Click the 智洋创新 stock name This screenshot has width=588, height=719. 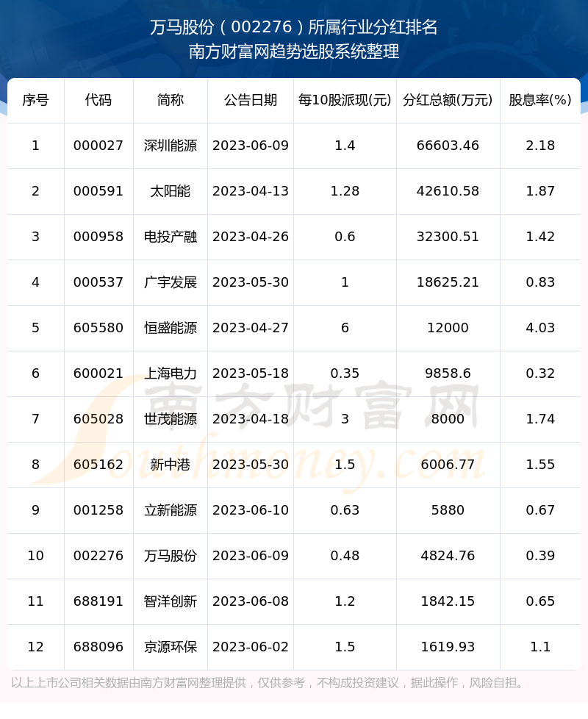(x=171, y=601)
